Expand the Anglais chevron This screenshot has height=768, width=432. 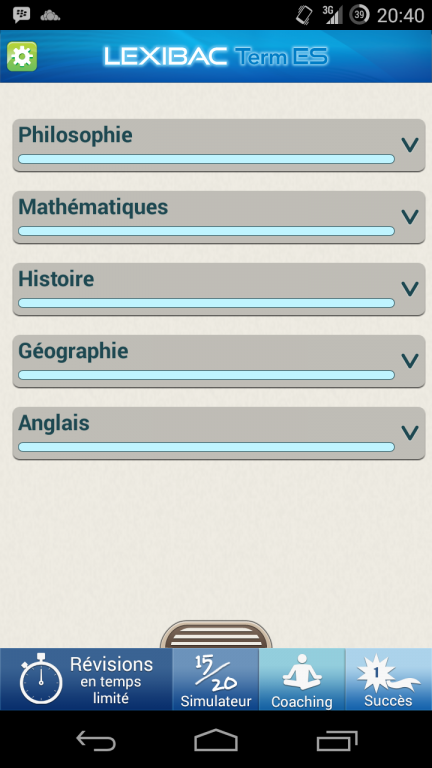point(410,433)
